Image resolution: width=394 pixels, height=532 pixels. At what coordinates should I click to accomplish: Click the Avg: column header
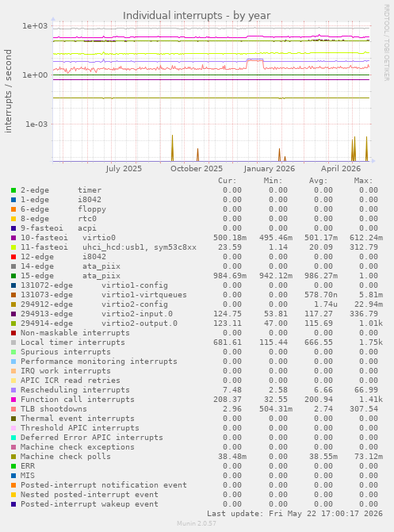click(x=318, y=181)
